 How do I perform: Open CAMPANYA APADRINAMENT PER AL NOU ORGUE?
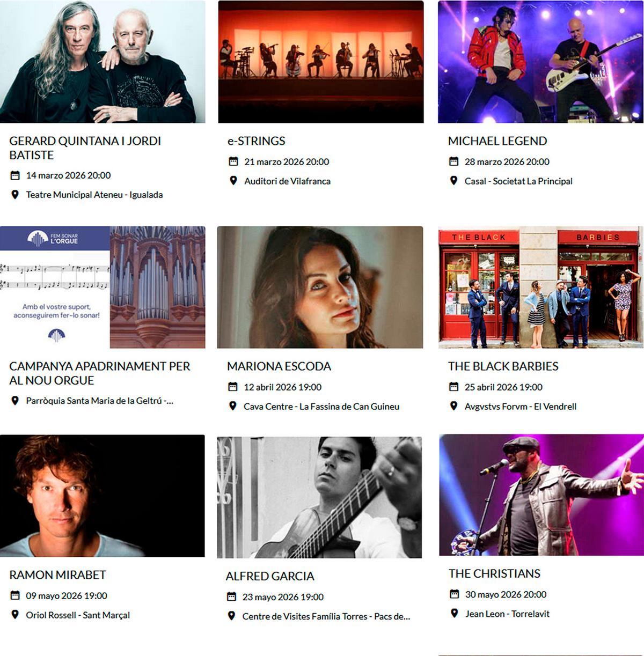point(99,373)
